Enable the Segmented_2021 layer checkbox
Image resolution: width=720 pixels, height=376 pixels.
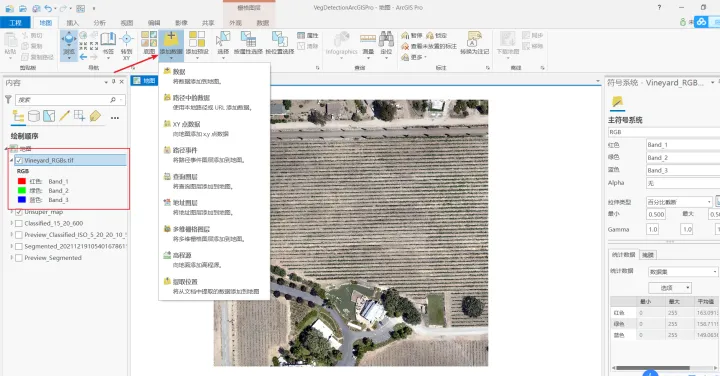(19, 247)
